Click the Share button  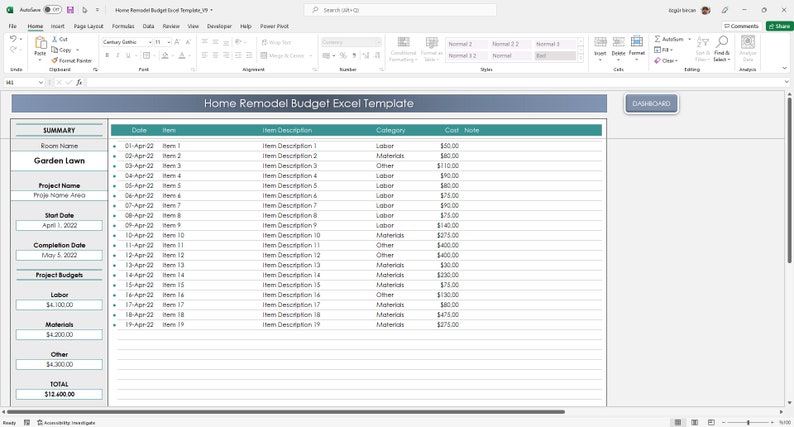click(x=779, y=26)
